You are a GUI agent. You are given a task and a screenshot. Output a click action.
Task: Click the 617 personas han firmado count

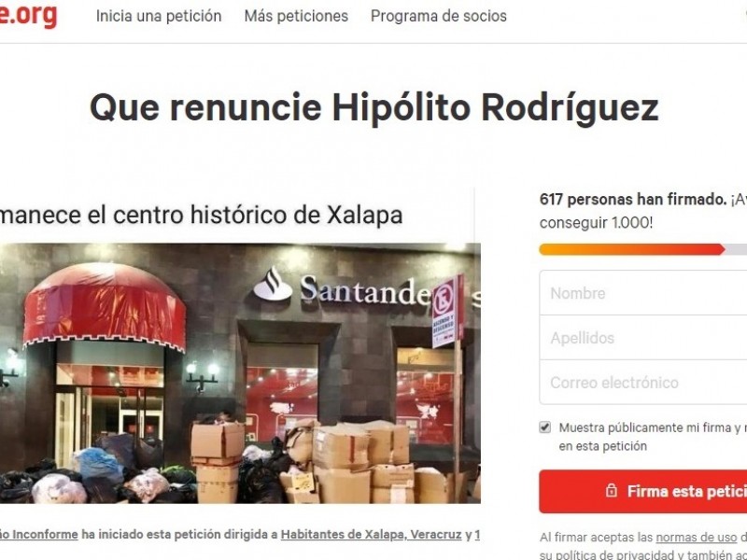tap(633, 199)
